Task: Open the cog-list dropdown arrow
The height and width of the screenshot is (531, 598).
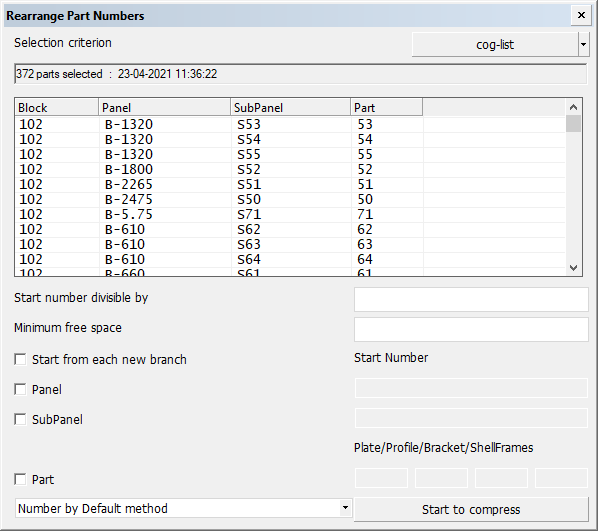Action: click(584, 45)
